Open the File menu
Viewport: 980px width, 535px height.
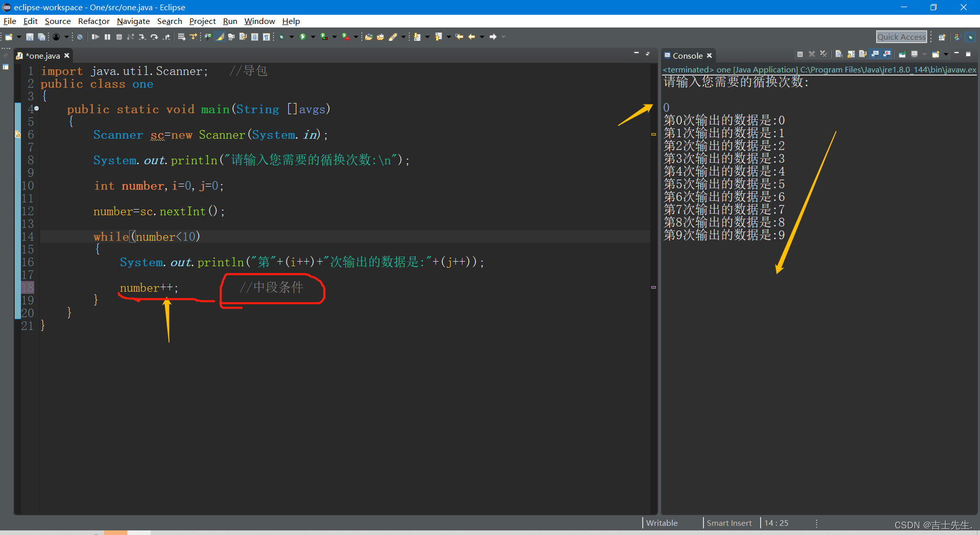(10, 21)
